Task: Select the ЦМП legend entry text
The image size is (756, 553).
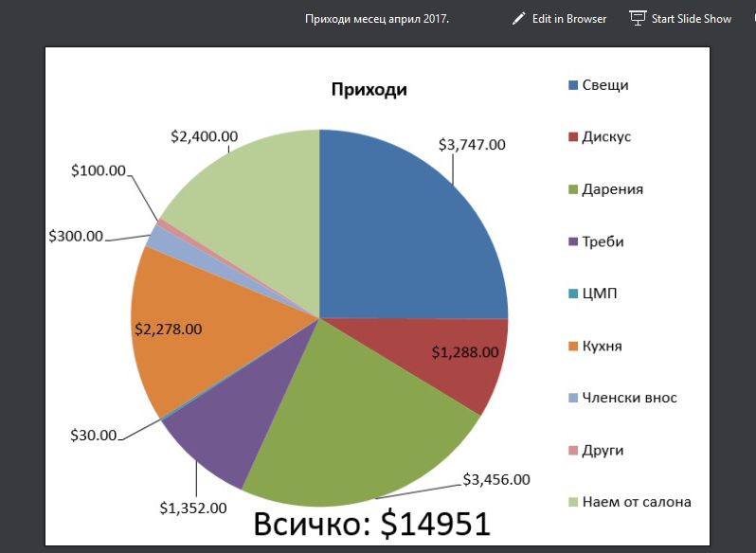Action: (600, 294)
